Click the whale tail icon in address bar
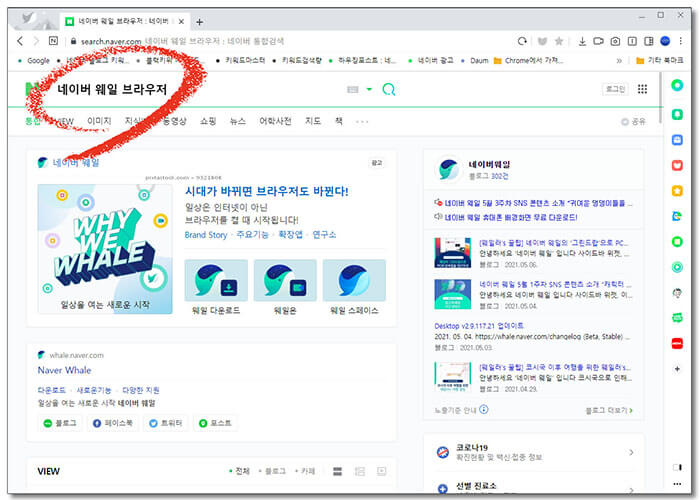Image resolution: width=700 pixels, height=500 pixels. [542, 42]
